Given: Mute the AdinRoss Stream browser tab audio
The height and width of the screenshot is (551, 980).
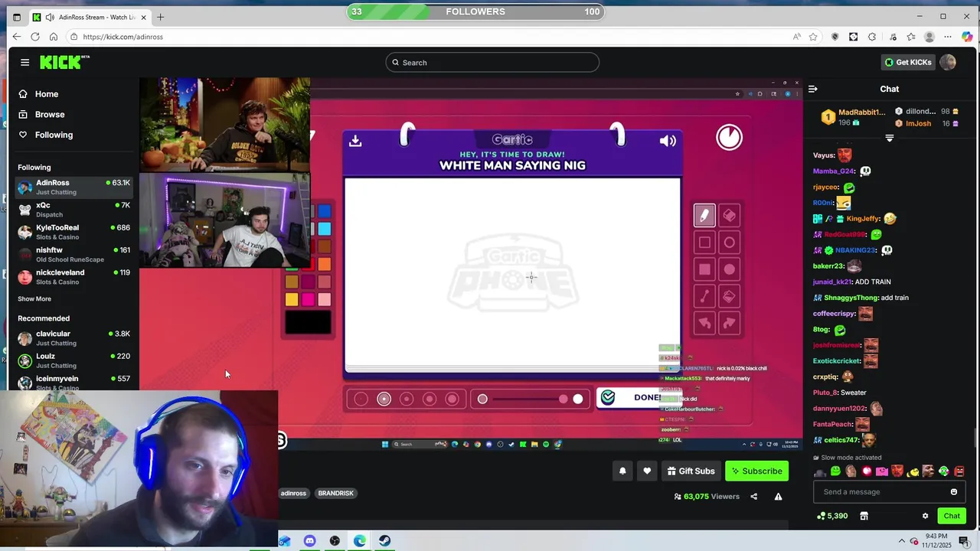Looking at the screenshot, I should [x=50, y=17].
